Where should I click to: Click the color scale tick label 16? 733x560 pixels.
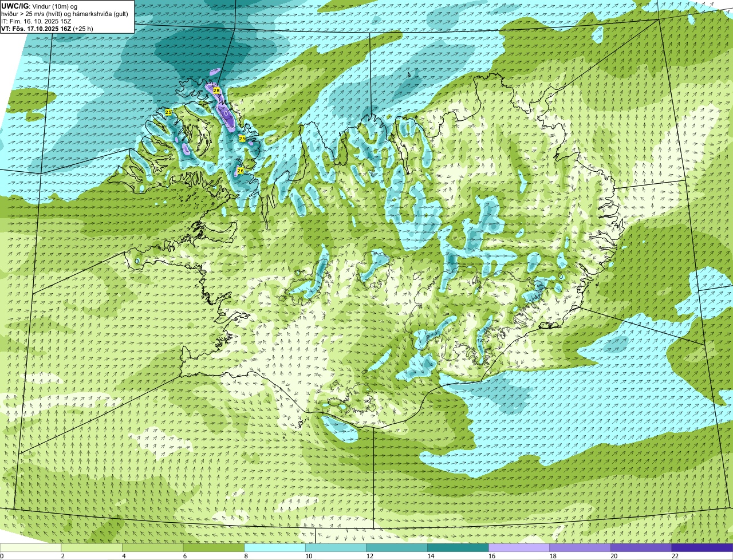pyautogui.click(x=492, y=555)
